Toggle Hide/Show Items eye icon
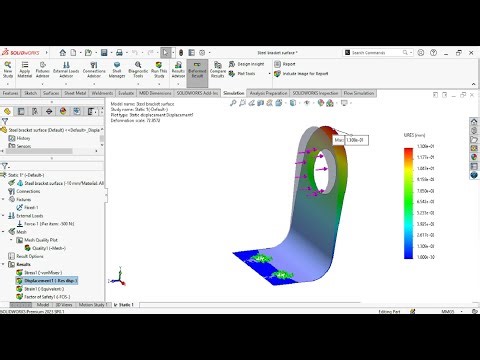This screenshot has width=480, height=360. tap(307, 103)
